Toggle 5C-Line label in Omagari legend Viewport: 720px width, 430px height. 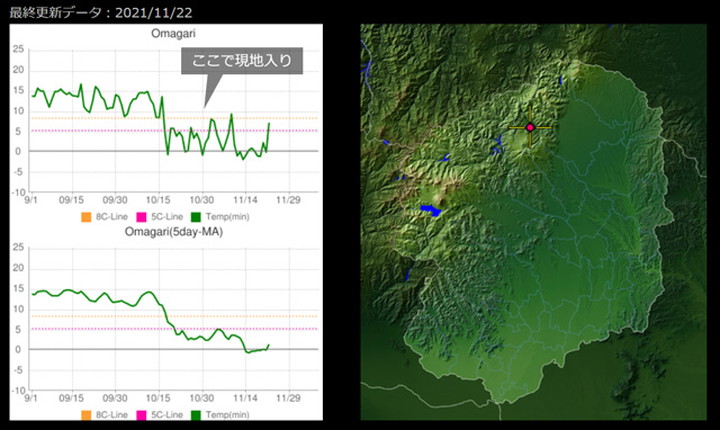[167, 217]
